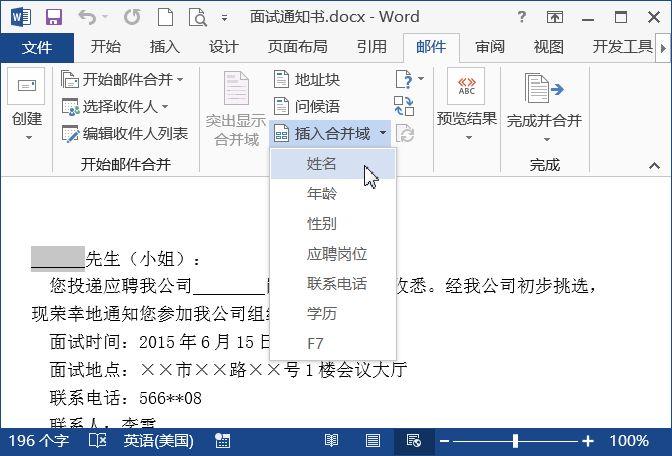
Task: Collapse the ribbon with the up chevron
Action: pos(654,165)
